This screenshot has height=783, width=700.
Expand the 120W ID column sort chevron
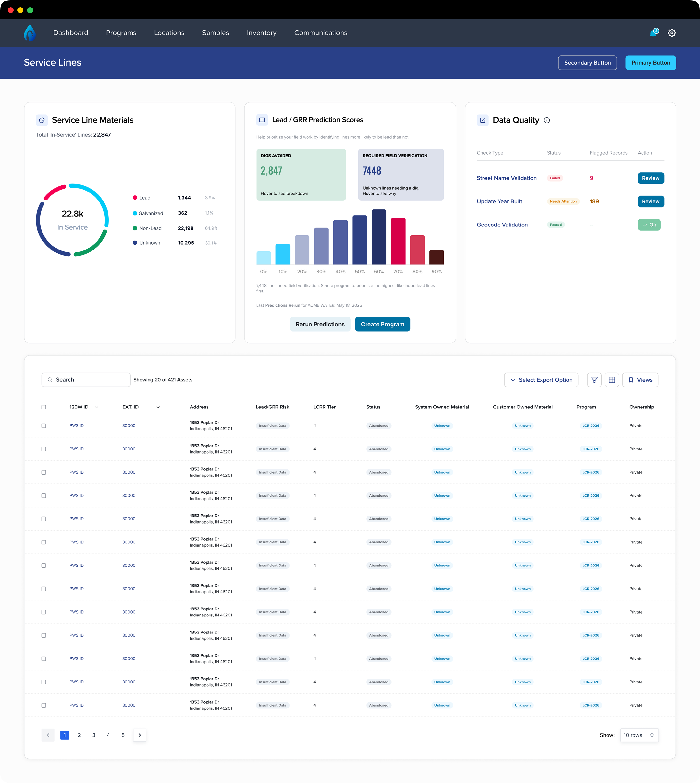tap(96, 407)
